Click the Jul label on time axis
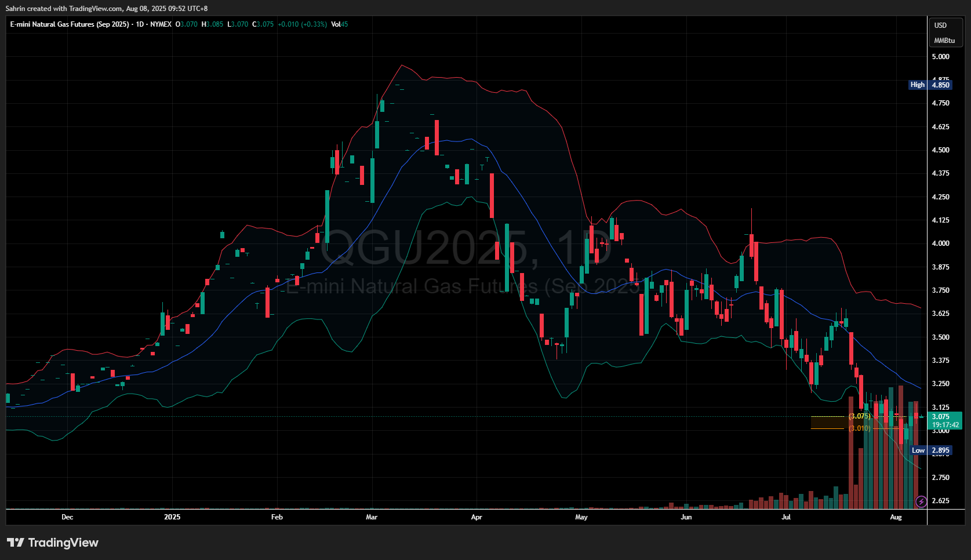Screen dimensions: 971x560 point(786,517)
